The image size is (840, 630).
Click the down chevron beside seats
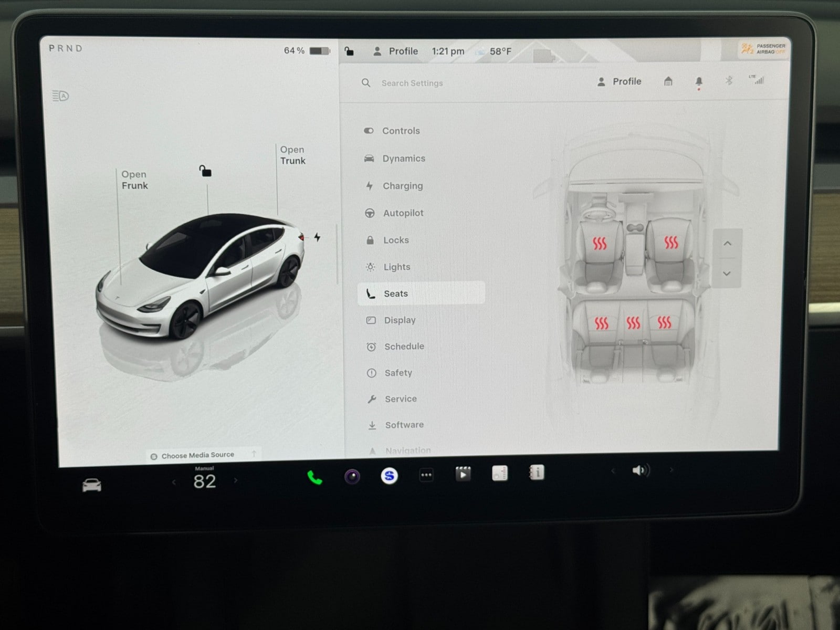click(727, 274)
